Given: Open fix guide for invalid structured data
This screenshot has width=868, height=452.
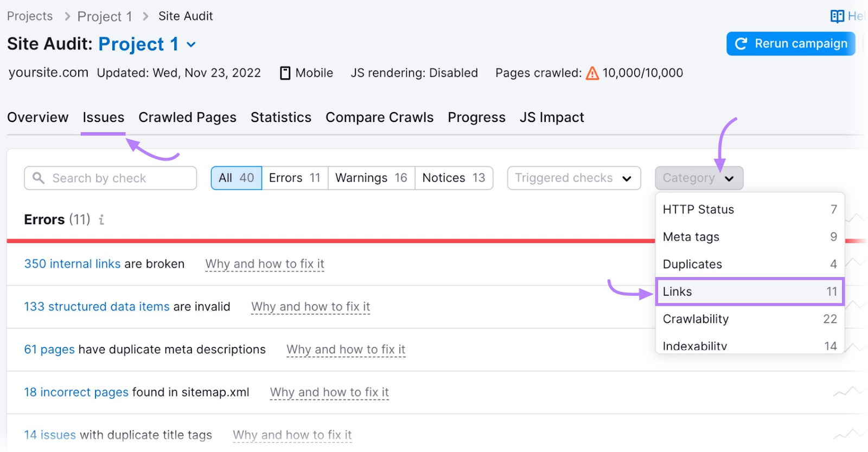Looking at the screenshot, I should 310,307.
